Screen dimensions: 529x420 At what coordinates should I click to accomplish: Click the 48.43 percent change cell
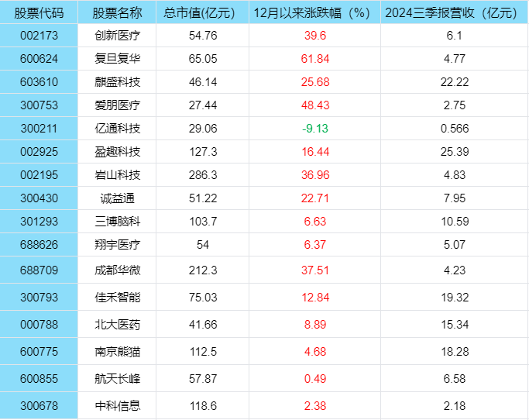point(314,105)
